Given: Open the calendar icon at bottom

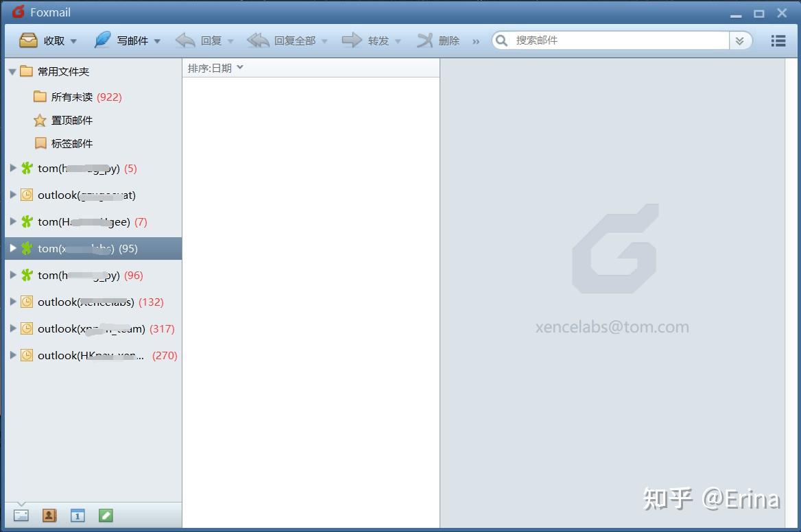Looking at the screenshot, I should (x=77, y=514).
